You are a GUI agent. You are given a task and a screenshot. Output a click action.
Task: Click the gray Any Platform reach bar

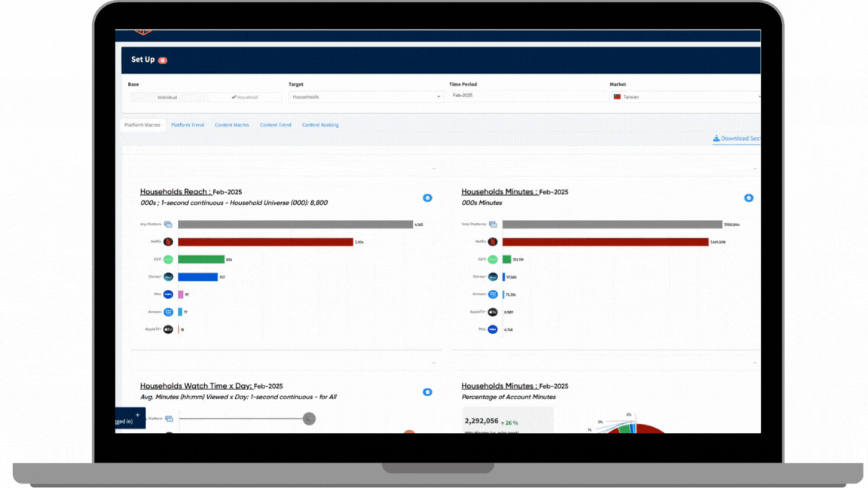coord(295,224)
